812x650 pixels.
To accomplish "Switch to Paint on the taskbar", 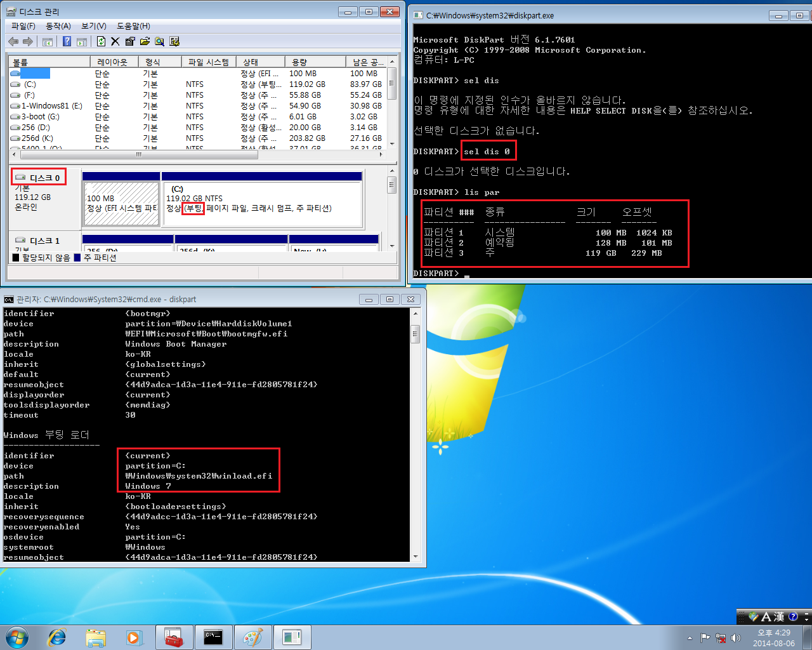I will 253,637.
